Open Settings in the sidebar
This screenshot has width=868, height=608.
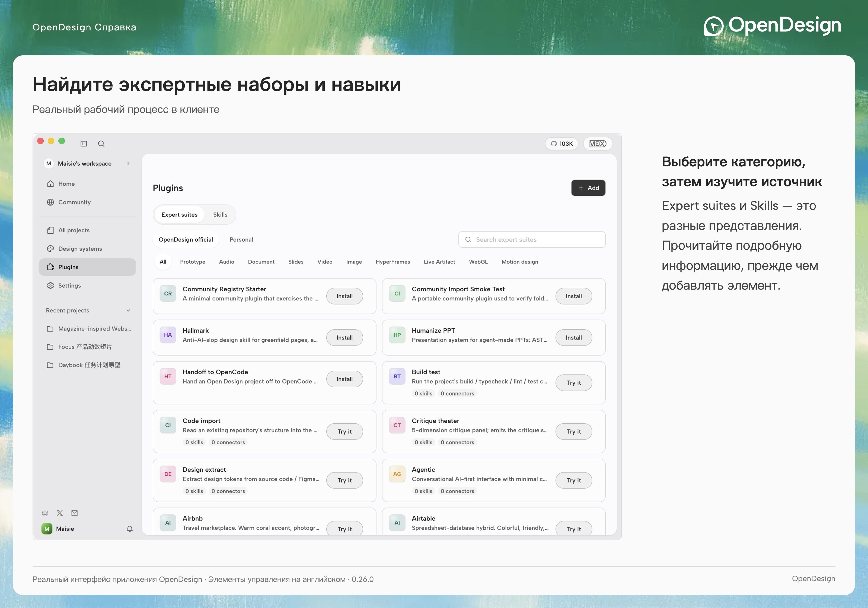(x=87, y=286)
